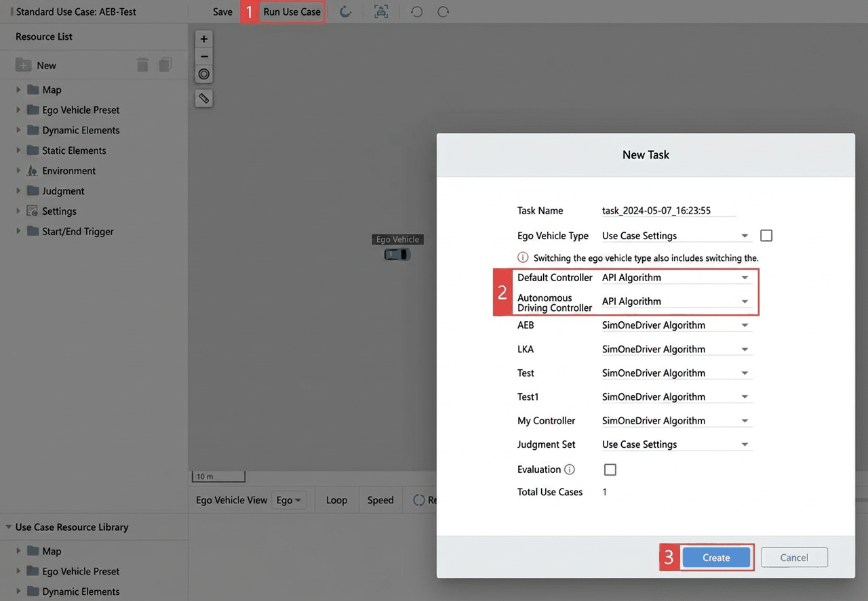Click the undo arrow icon

417,12
